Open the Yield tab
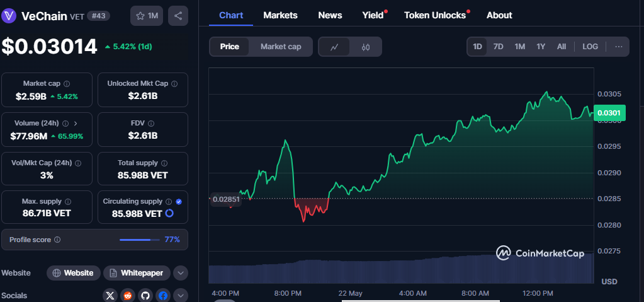Viewport: 644px width, 302px height. [x=373, y=16]
